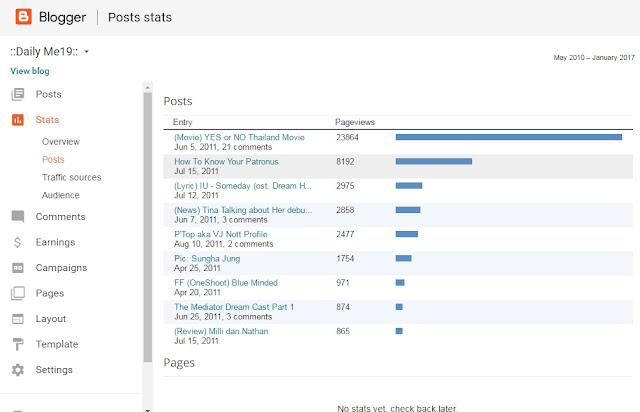Click the pageviews bar for Pic: Sungha Jung

point(403,258)
